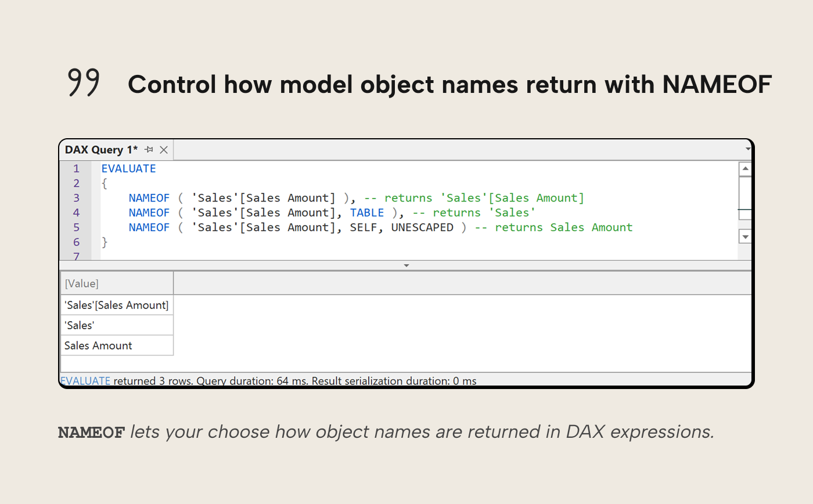Click the editor scroll down arrow

(745, 236)
